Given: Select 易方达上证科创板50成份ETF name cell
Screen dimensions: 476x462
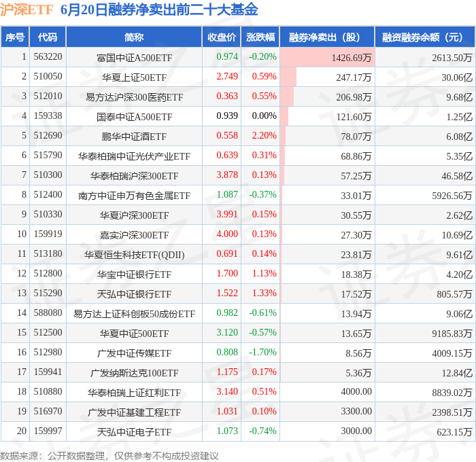Looking at the screenshot, I should [134, 314].
